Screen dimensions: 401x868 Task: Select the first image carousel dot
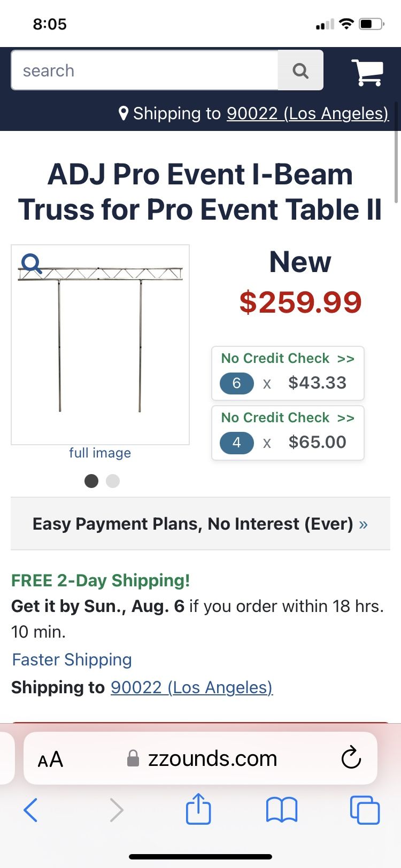click(x=91, y=481)
